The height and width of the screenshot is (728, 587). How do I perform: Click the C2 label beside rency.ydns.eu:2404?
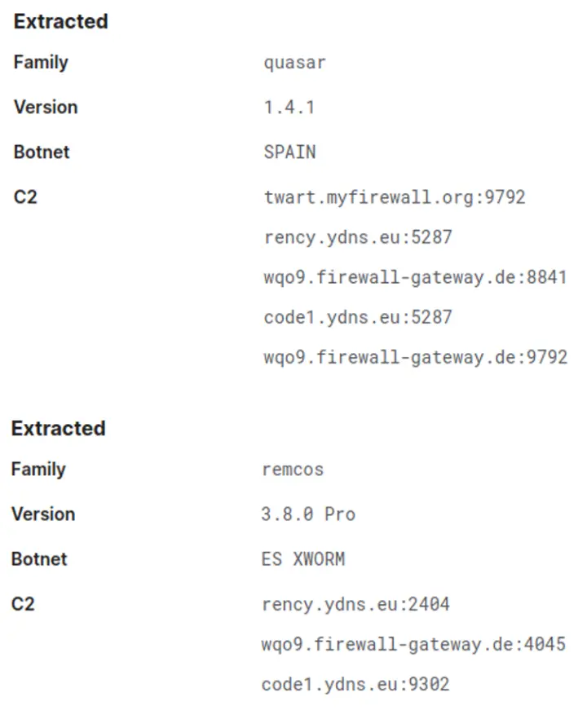point(24,604)
